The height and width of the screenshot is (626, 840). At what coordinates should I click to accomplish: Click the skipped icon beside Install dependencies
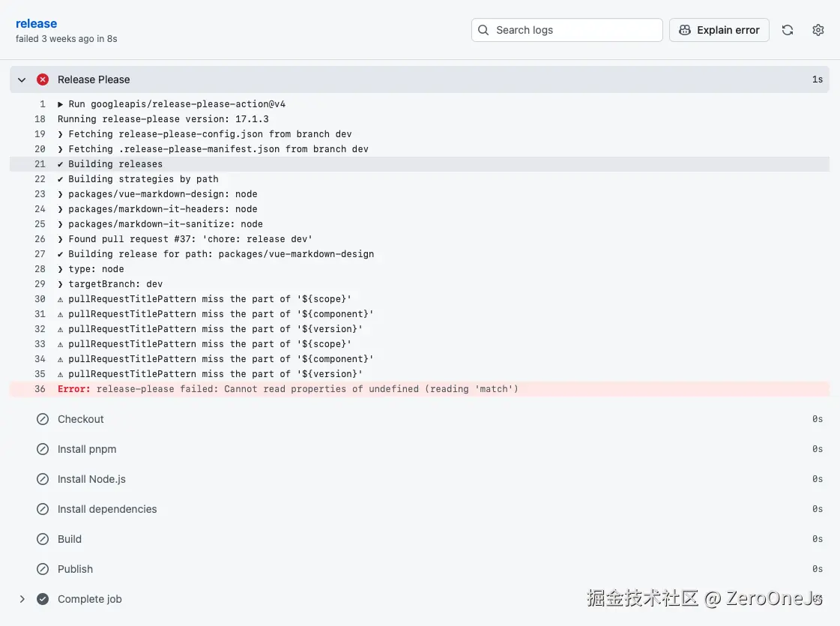[43, 509]
